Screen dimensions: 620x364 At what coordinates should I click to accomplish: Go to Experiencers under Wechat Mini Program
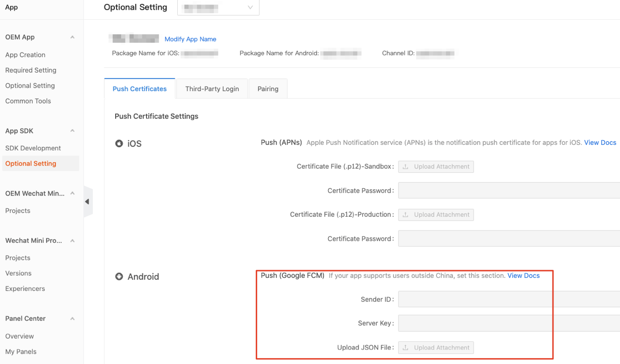tap(25, 288)
